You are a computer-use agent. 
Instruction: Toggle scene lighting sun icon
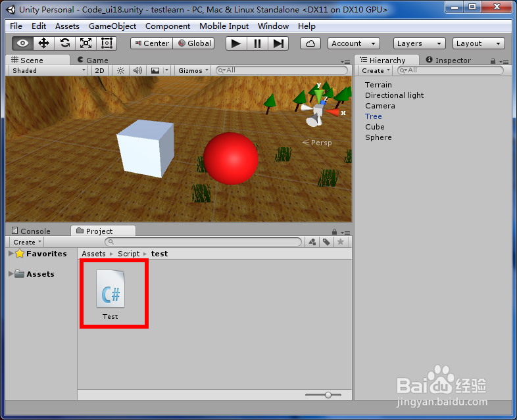tap(120, 70)
